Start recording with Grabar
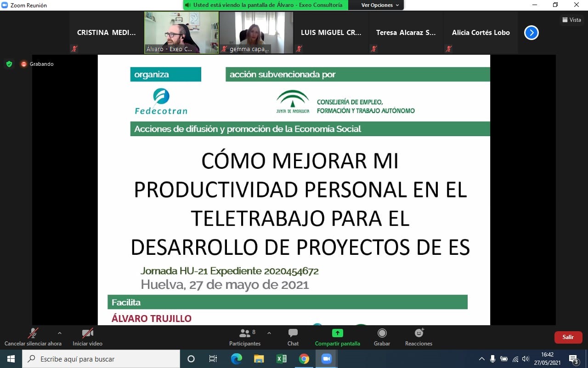588x368 pixels. coord(382,337)
